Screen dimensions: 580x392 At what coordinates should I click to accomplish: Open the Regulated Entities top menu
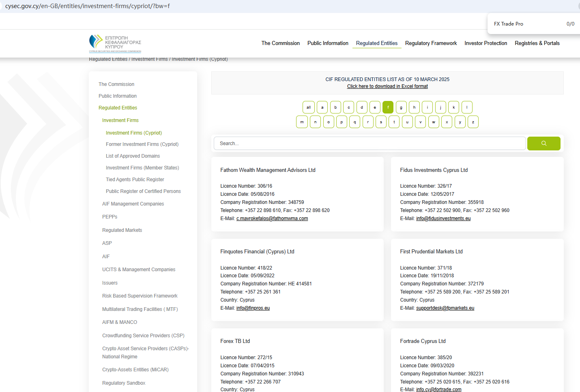pyautogui.click(x=376, y=43)
